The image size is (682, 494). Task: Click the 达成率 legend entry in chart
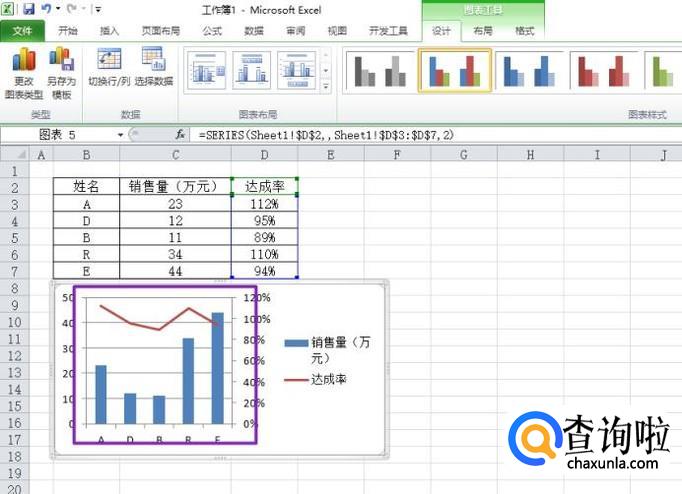328,380
